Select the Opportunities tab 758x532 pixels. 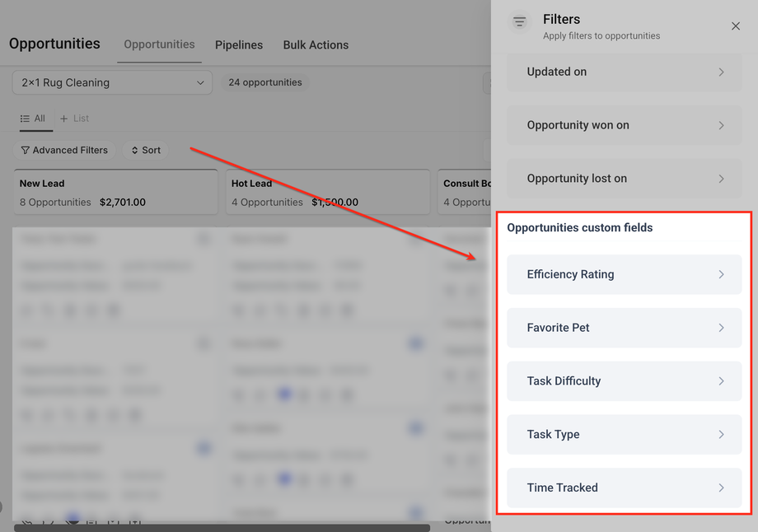click(x=159, y=44)
